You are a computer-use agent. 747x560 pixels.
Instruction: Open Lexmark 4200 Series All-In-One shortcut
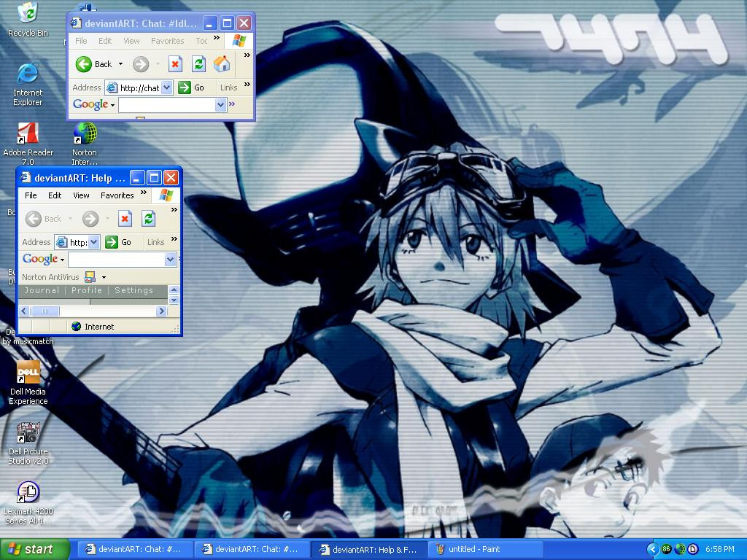coord(28,502)
